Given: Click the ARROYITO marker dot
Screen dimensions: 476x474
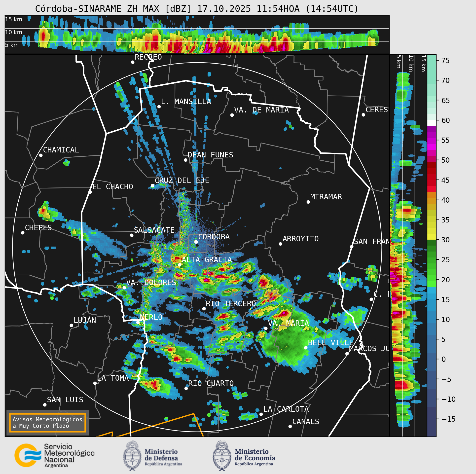Looking at the screenshot, I should pyautogui.click(x=280, y=244).
